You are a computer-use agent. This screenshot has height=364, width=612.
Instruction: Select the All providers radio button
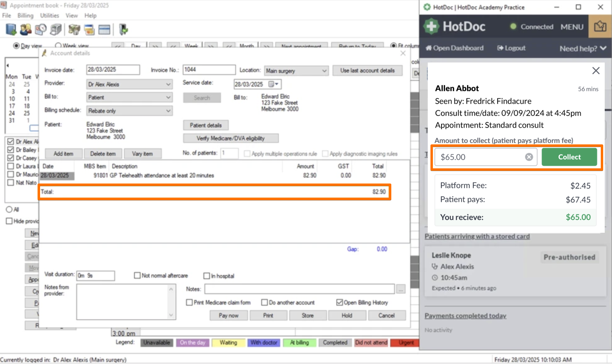point(9,210)
